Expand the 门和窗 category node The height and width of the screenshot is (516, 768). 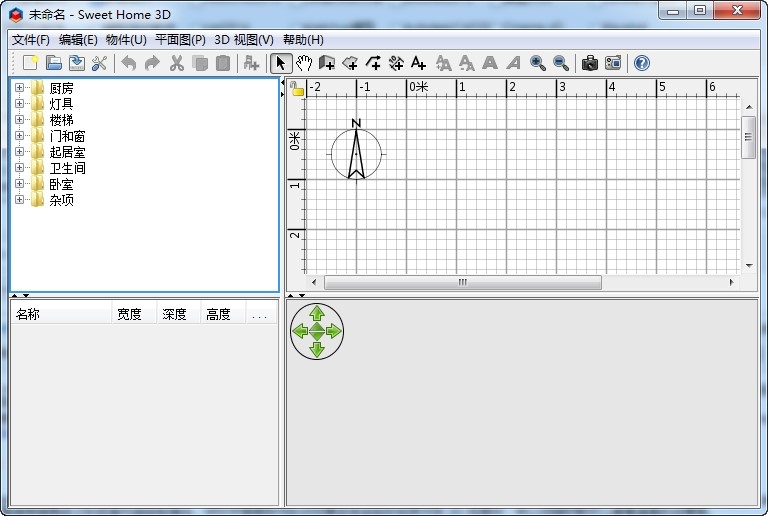[19, 136]
